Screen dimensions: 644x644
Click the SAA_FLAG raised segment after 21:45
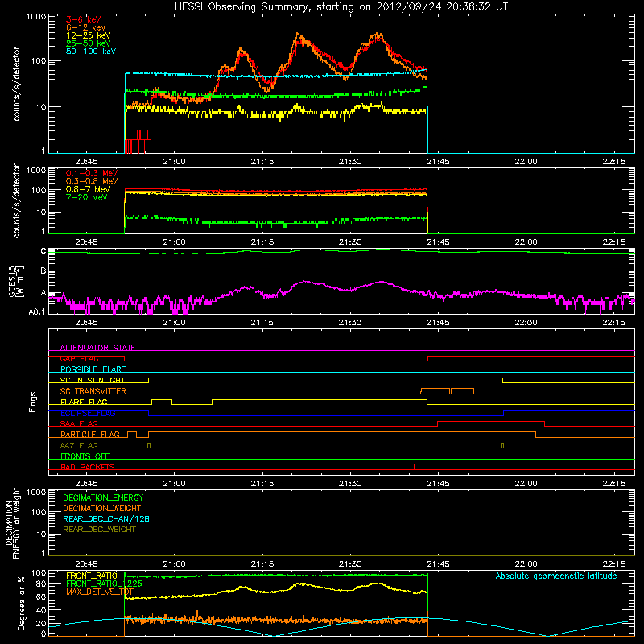pos(491,421)
